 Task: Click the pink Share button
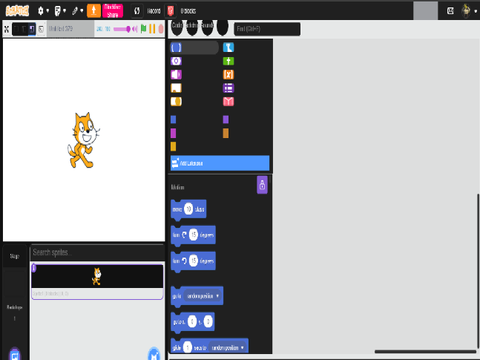(x=113, y=11)
